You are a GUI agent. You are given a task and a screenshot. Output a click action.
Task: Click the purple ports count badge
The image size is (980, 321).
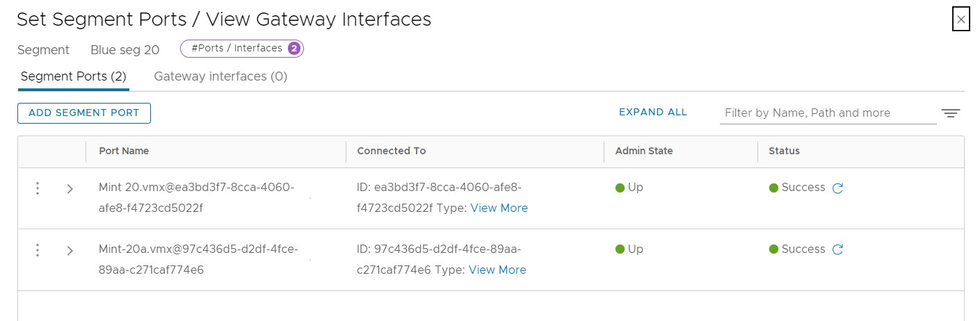[x=294, y=49]
